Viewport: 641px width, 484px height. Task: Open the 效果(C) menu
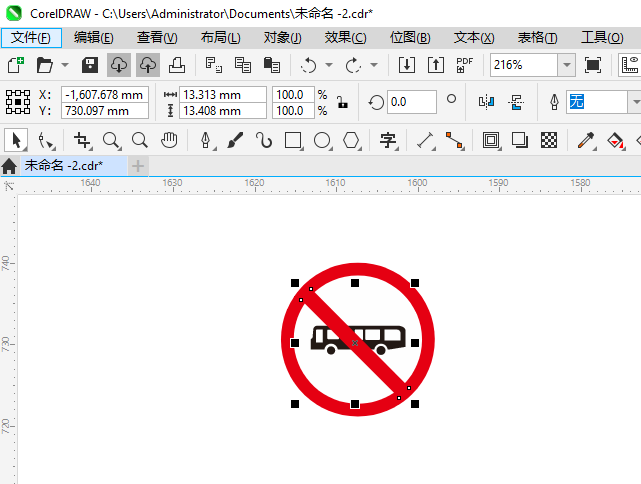click(346, 38)
